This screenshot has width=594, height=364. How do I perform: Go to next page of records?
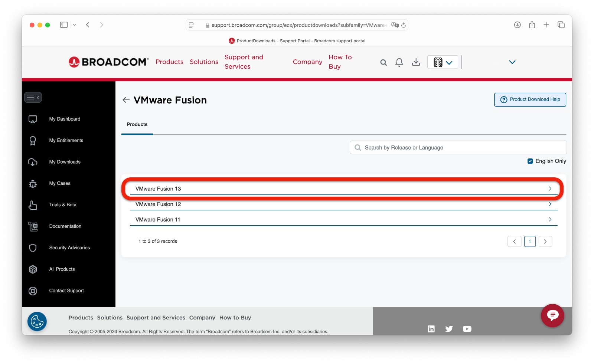pyautogui.click(x=545, y=242)
